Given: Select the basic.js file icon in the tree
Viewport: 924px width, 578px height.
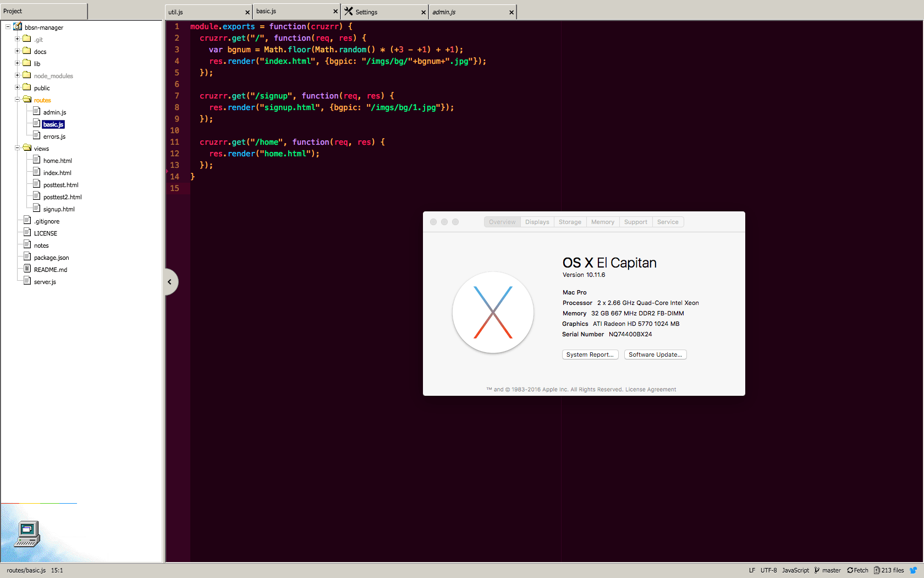Looking at the screenshot, I should (36, 124).
